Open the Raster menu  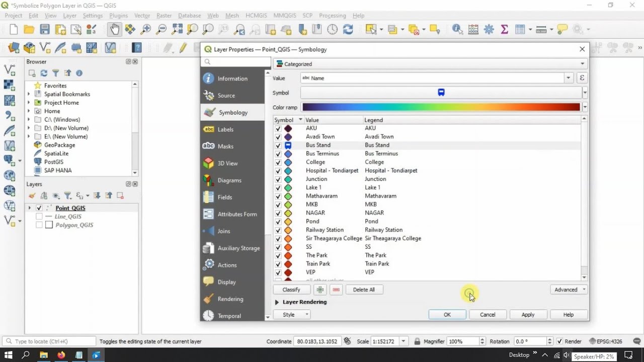pyautogui.click(x=164, y=16)
